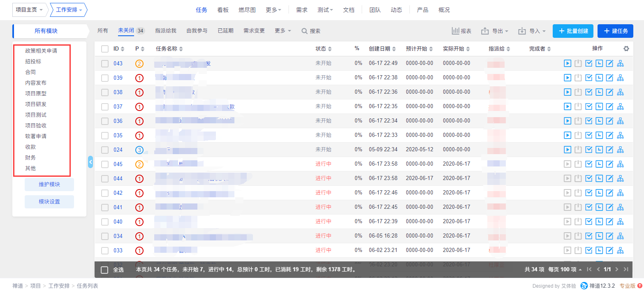The height and width of the screenshot is (291, 644).
Task: Click the 建任务 button
Action: (615, 31)
